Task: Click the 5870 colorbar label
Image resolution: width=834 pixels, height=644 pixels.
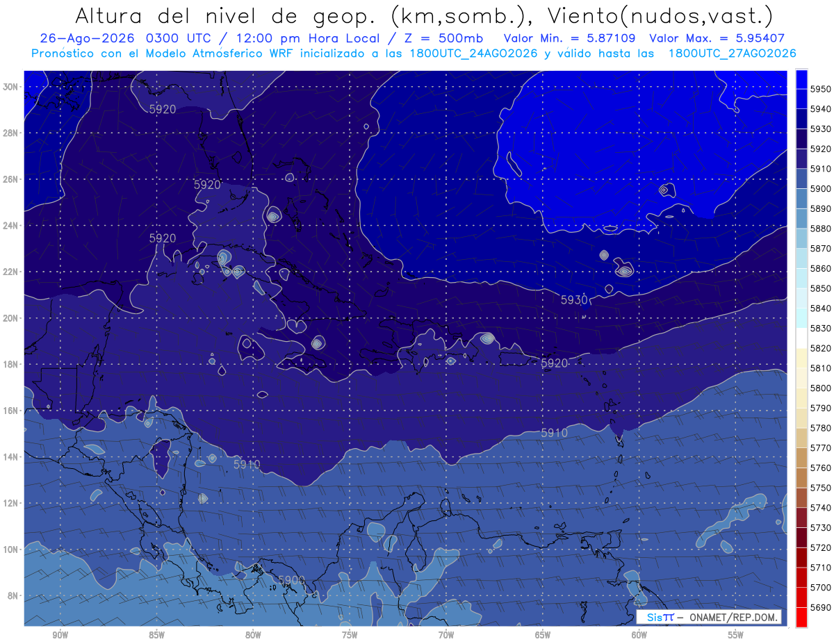Action: [821, 249]
